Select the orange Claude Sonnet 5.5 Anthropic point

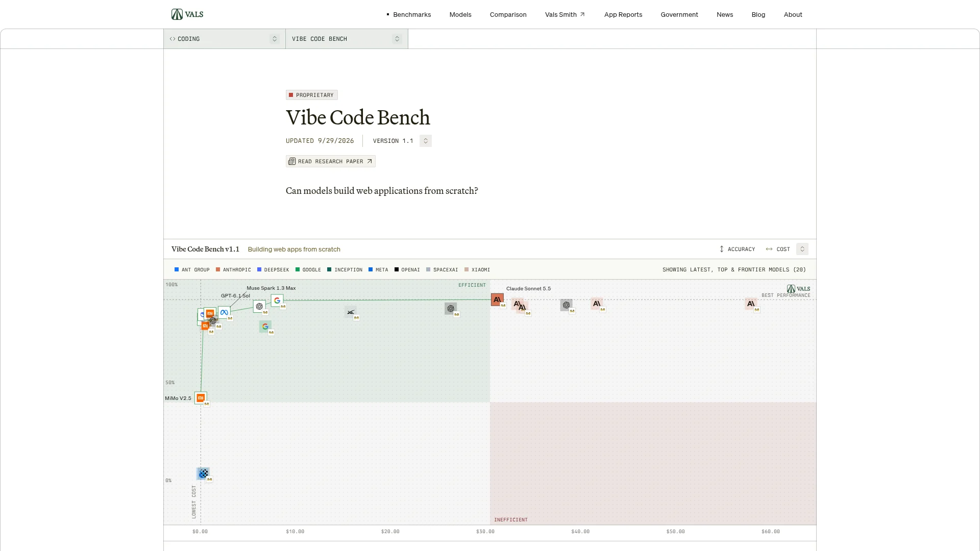(x=497, y=299)
